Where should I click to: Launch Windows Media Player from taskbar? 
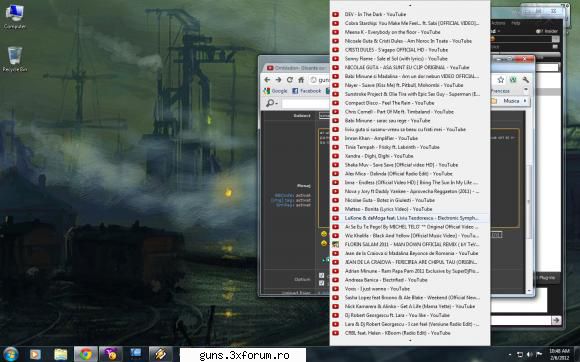point(35,355)
